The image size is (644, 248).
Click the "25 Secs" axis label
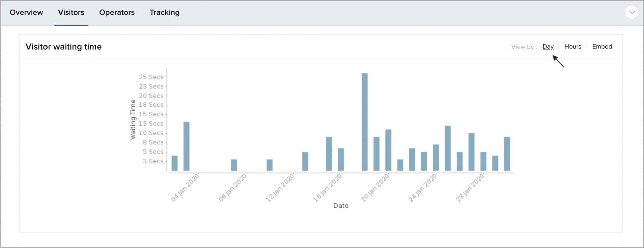(151, 77)
